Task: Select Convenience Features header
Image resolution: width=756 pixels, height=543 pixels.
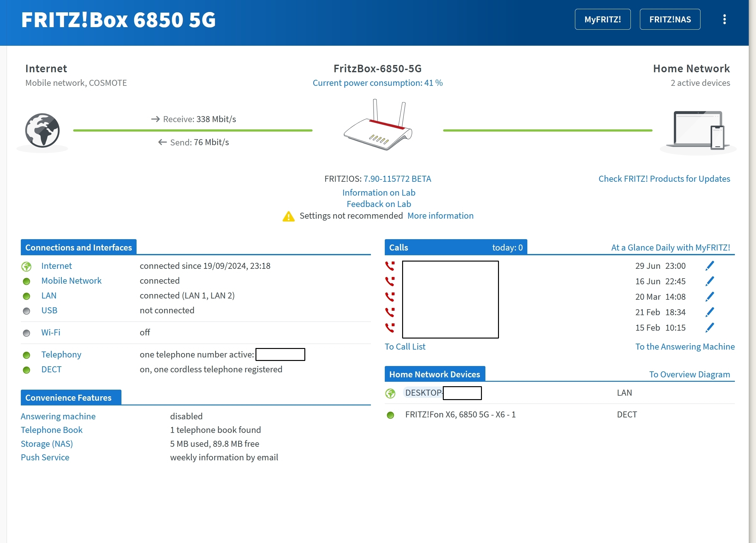Action: 71,398
